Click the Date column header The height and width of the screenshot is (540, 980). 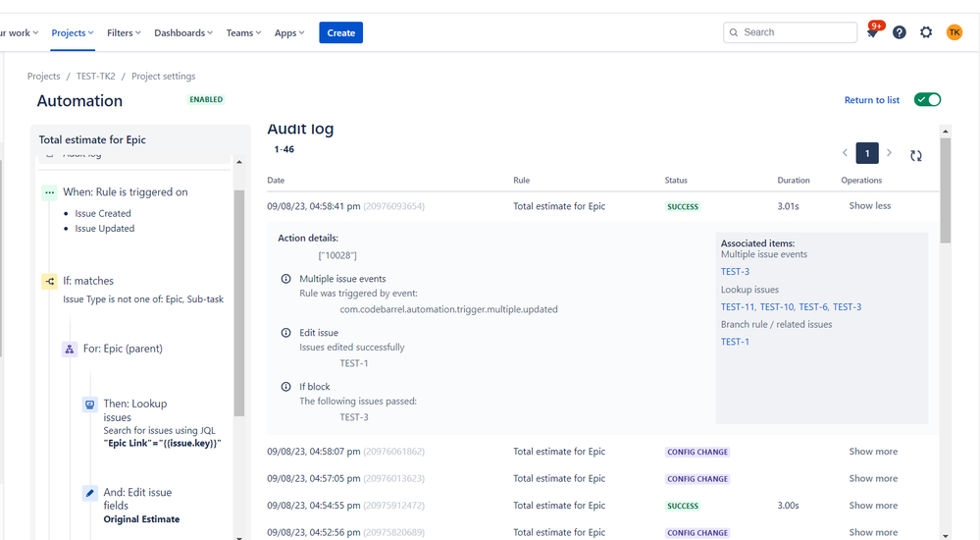pos(276,181)
